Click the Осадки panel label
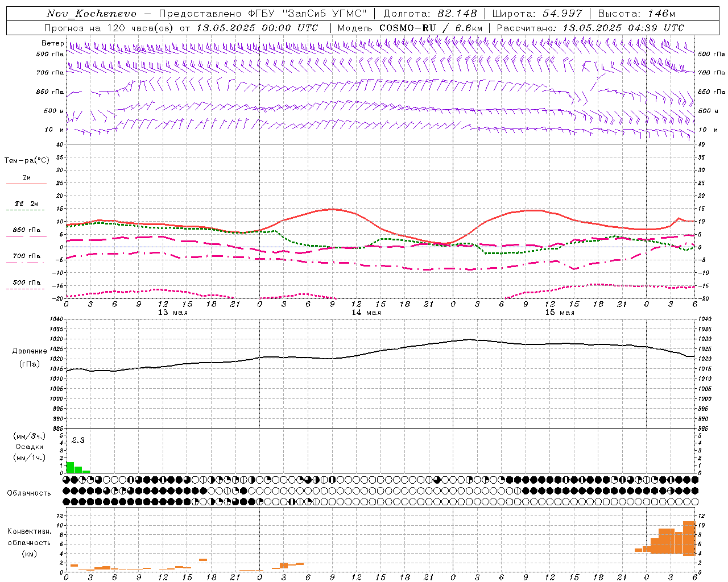This screenshot has height=582, width=728. [30, 447]
